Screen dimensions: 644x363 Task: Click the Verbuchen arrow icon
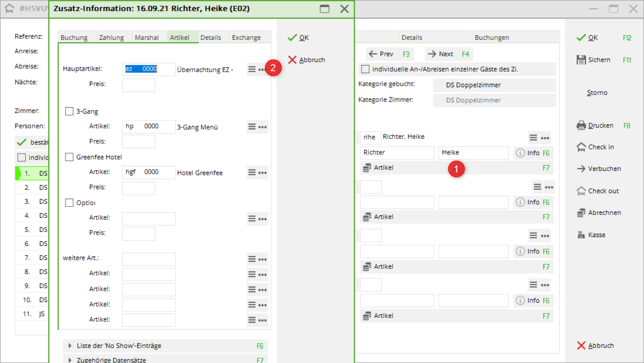(x=581, y=169)
